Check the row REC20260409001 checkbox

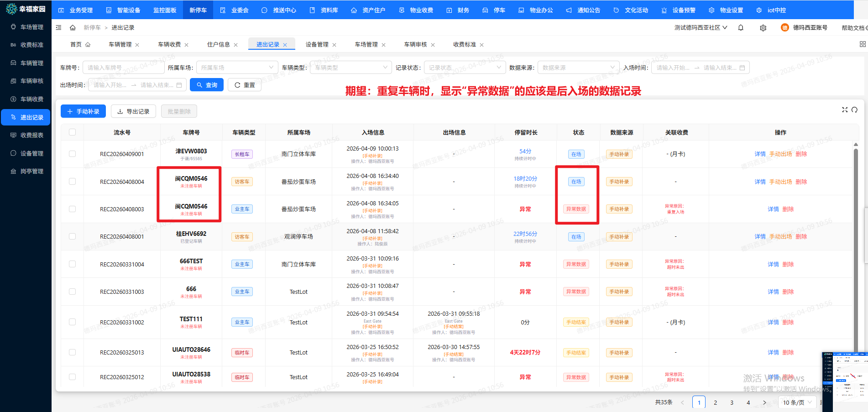(x=72, y=154)
